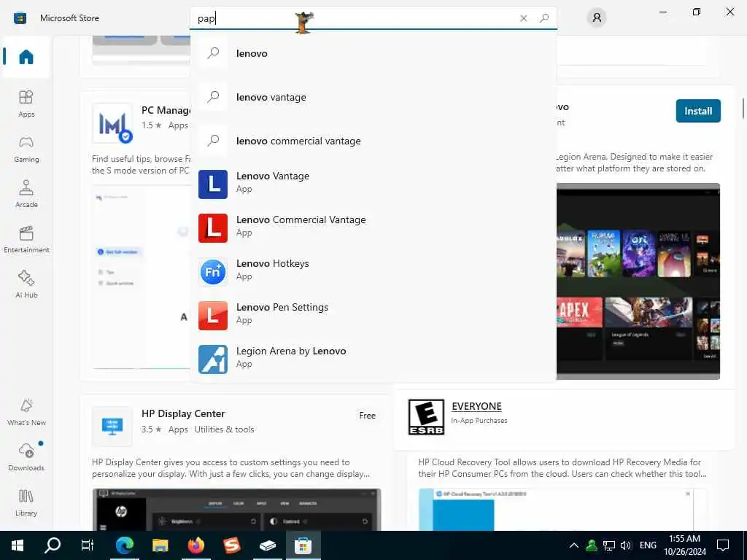747x560 pixels.
Task: Click the blue Lenovo Vantage icon
Action: pyautogui.click(x=213, y=184)
